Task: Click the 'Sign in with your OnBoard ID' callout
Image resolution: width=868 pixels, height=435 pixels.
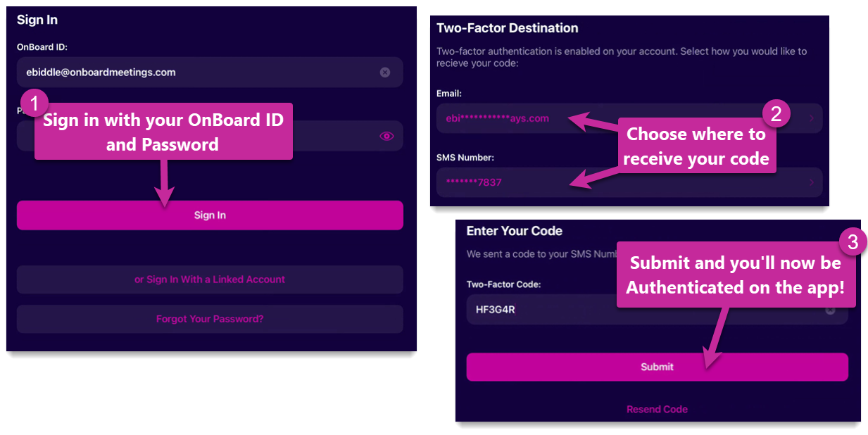Action: pyautogui.click(x=163, y=132)
